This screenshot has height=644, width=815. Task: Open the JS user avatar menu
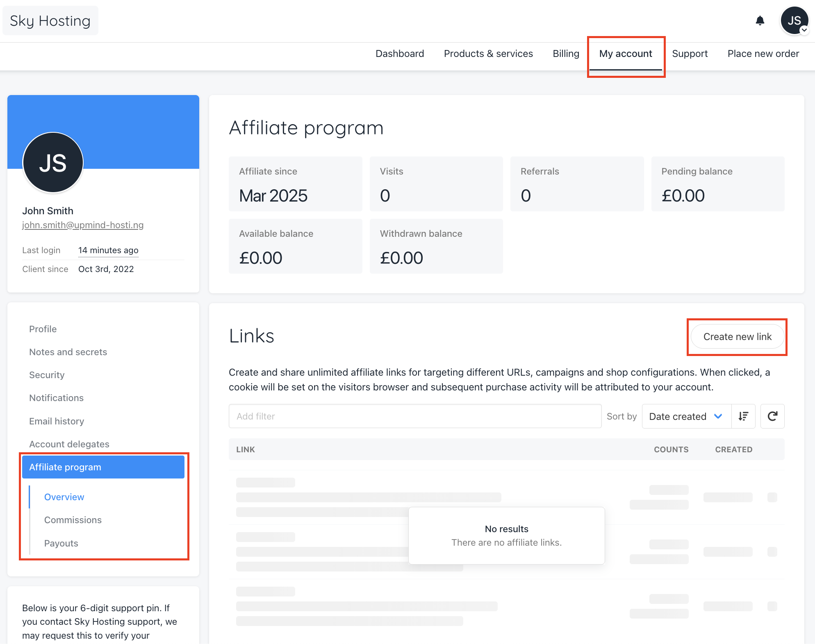(794, 20)
